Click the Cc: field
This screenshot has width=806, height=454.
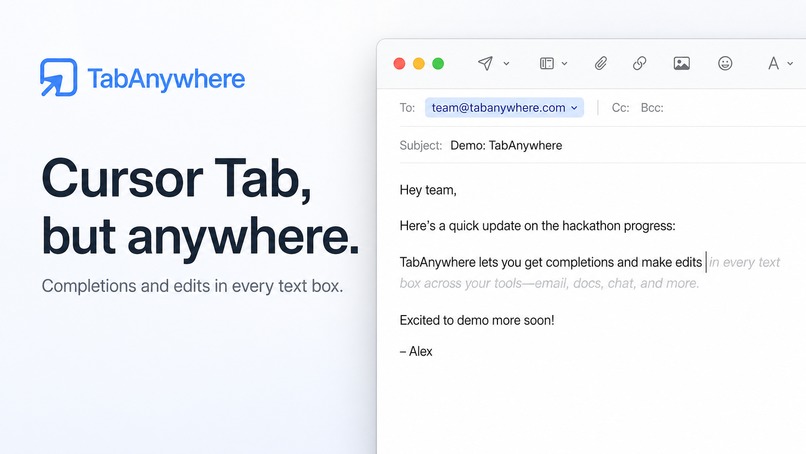(620, 108)
